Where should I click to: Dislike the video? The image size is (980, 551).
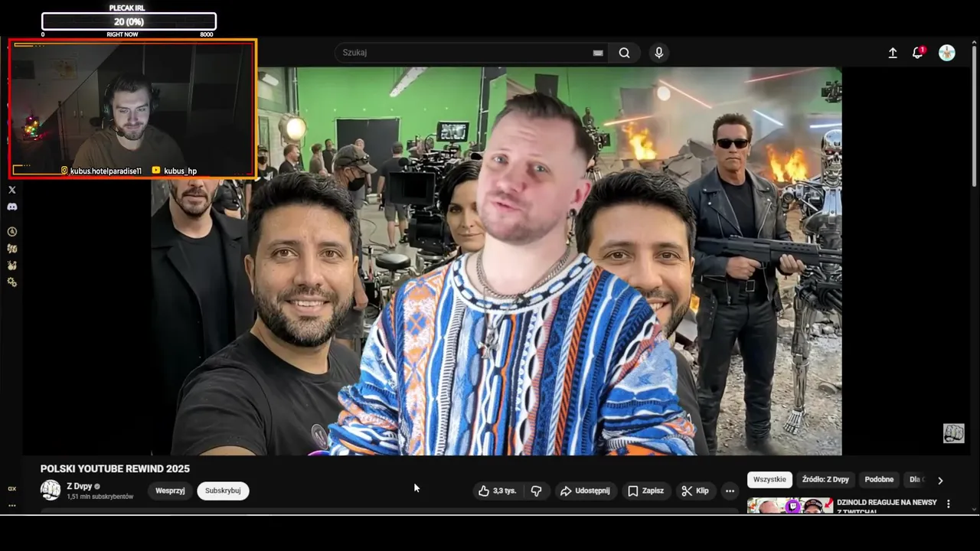coord(536,491)
